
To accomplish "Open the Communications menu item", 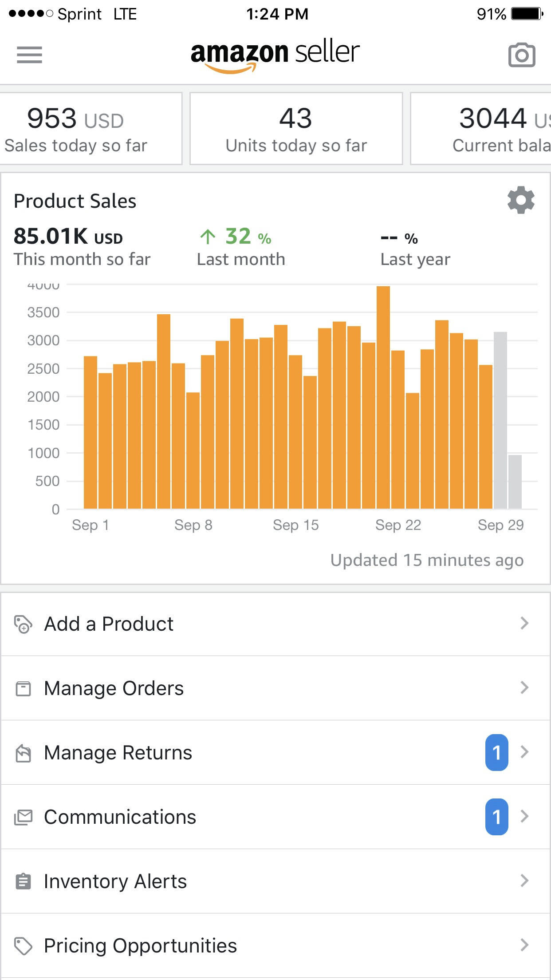I will [x=120, y=817].
